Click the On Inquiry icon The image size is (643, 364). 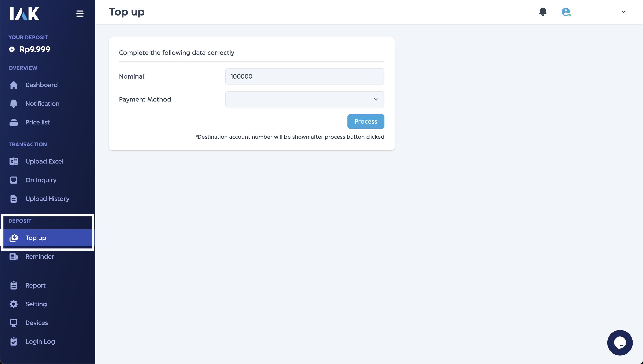click(x=13, y=180)
